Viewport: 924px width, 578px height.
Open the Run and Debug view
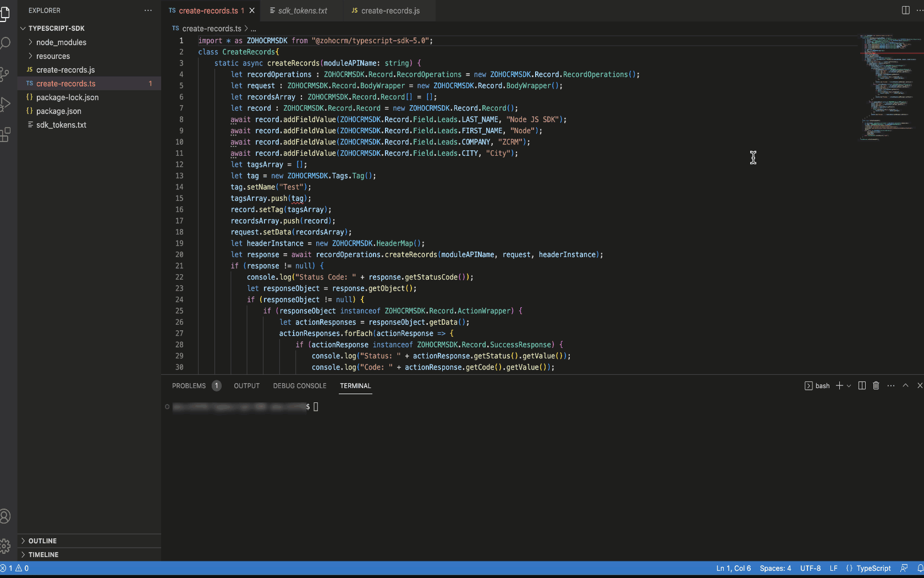tap(5, 104)
